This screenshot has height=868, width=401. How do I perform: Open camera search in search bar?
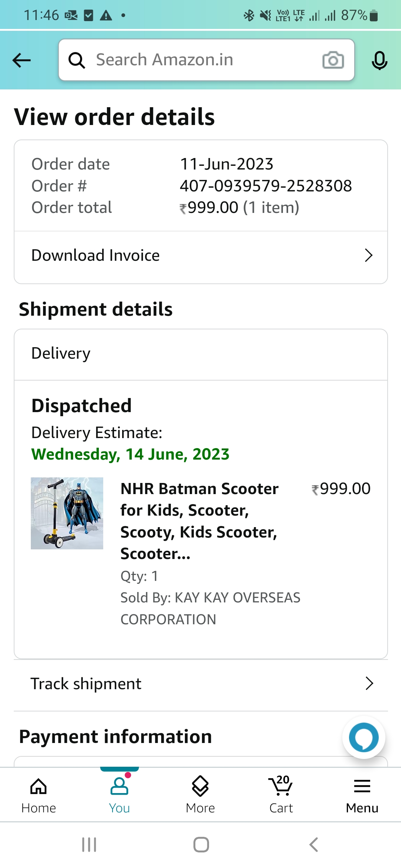click(333, 60)
